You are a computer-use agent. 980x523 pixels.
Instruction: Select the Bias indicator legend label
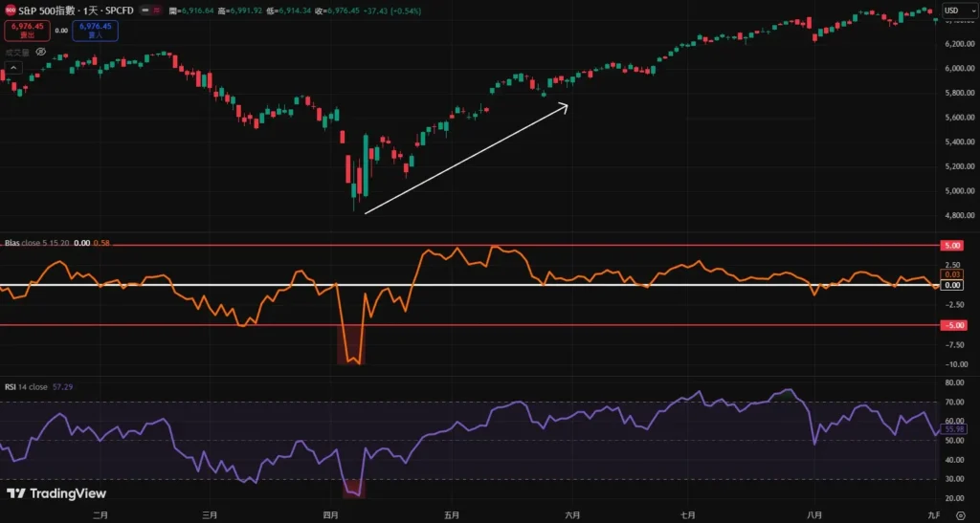pos(12,244)
